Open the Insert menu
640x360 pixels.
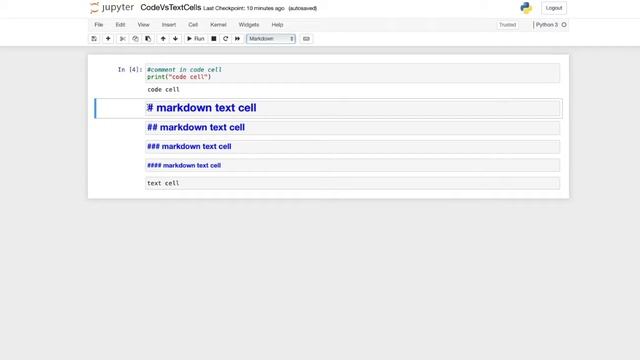pyautogui.click(x=169, y=25)
